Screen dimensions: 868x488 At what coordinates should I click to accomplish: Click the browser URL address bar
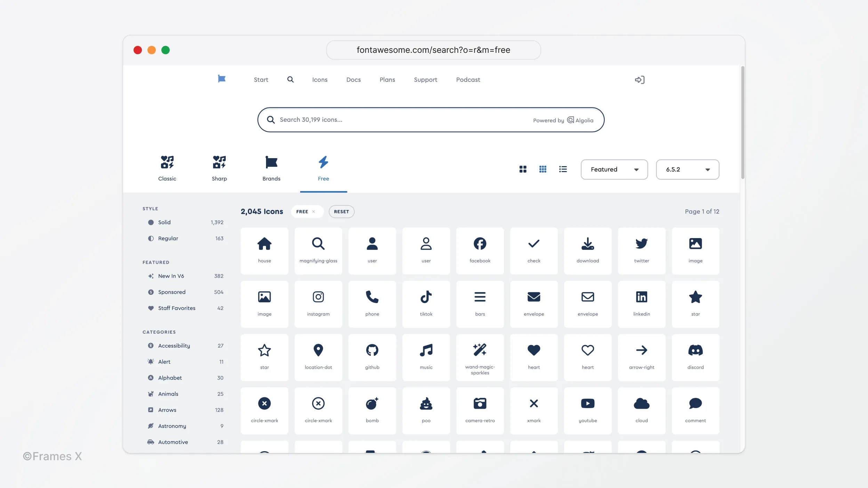pyautogui.click(x=433, y=50)
